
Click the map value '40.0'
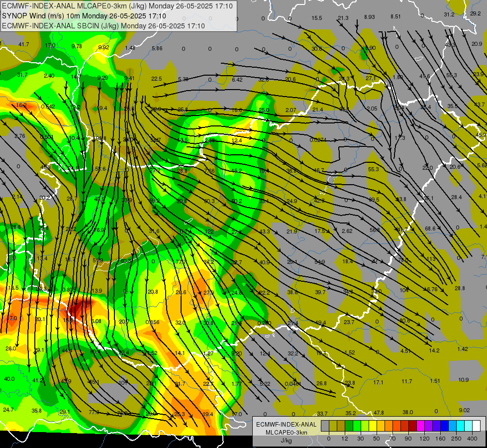tap(9, 379)
